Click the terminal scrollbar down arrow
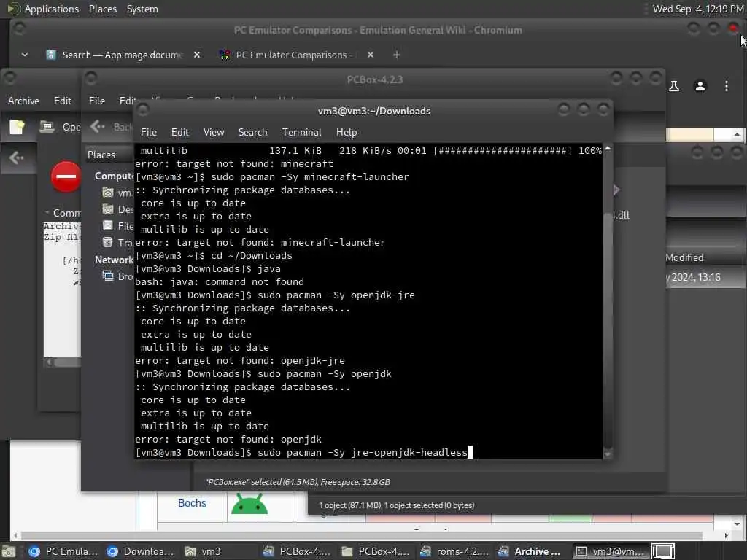The height and width of the screenshot is (560, 747). coord(608,455)
